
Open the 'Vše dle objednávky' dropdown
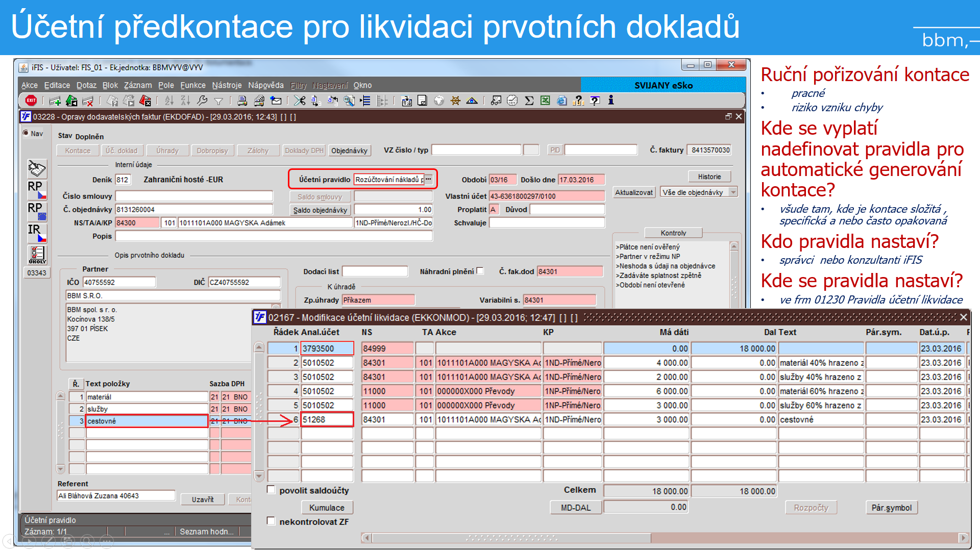(x=733, y=192)
